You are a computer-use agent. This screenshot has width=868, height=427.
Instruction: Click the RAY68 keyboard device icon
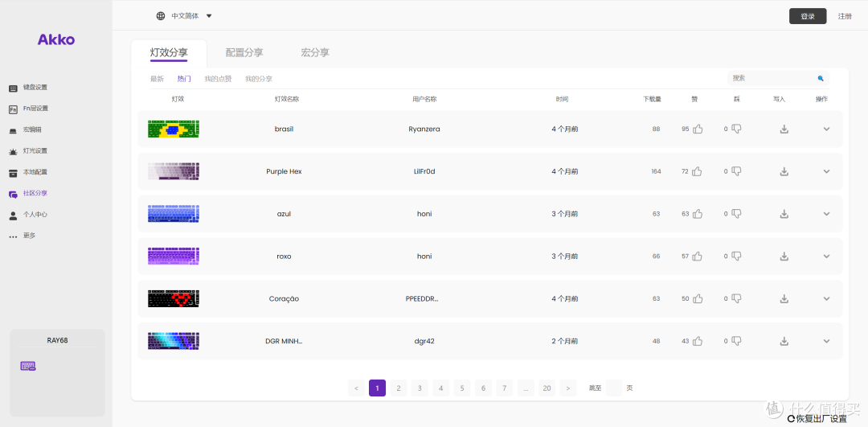pos(28,366)
